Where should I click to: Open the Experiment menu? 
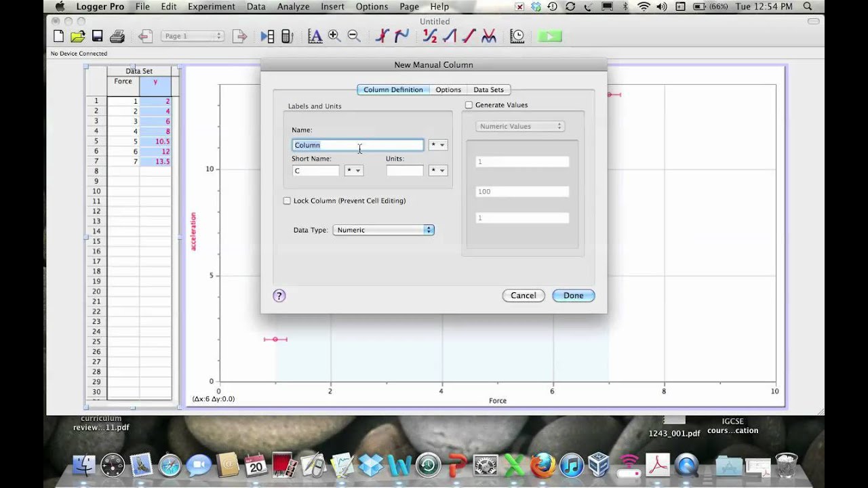coord(212,7)
